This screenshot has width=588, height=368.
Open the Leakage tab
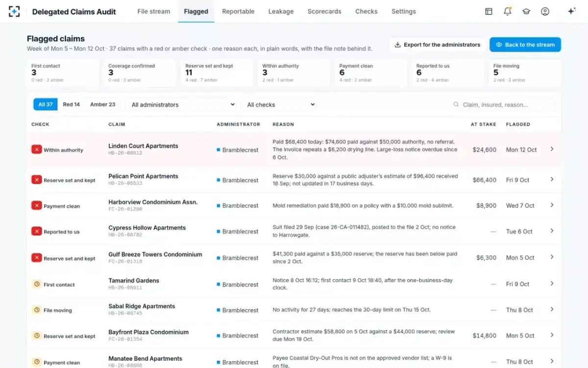pos(281,11)
